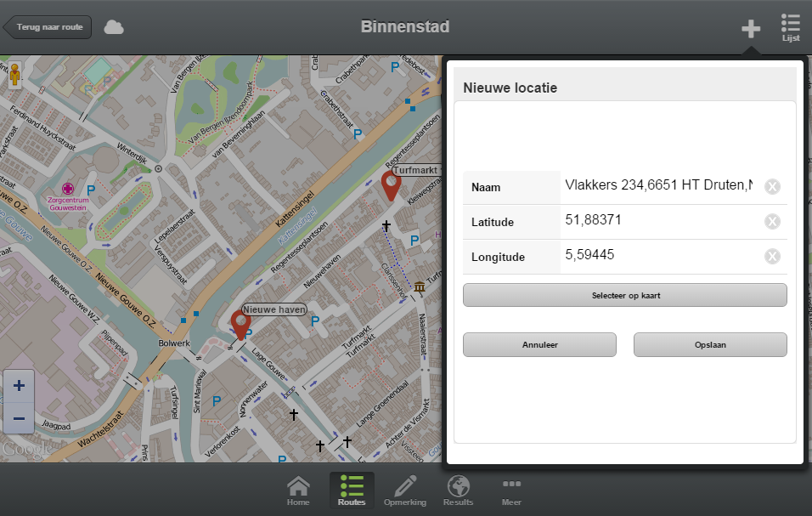
Task: Edit the Longitude value 5,59445
Action: (659, 255)
